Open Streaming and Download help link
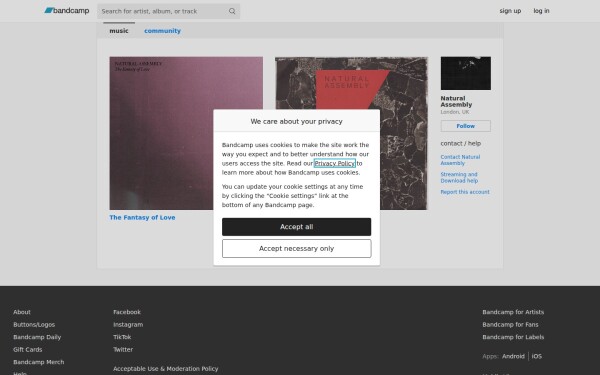The height and width of the screenshot is (375, 600). pyautogui.click(x=459, y=178)
